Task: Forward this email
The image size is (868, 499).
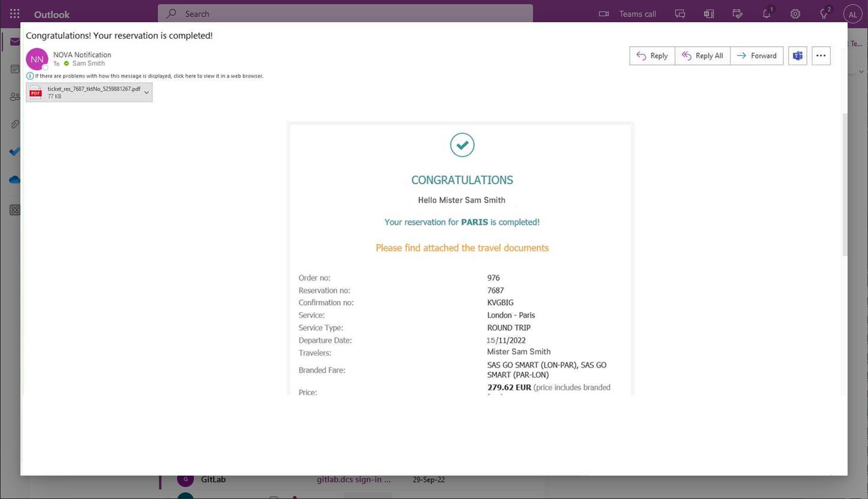Action: pyautogui.click(x=756, y=56)
